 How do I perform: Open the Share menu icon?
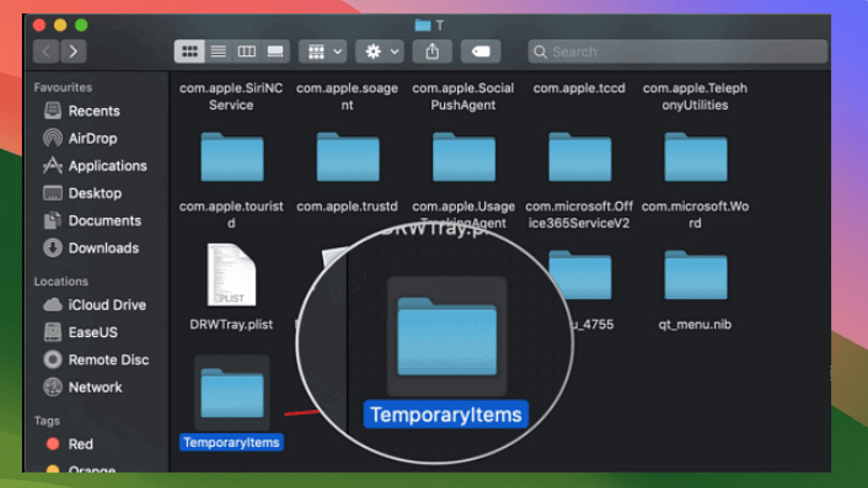432,52
